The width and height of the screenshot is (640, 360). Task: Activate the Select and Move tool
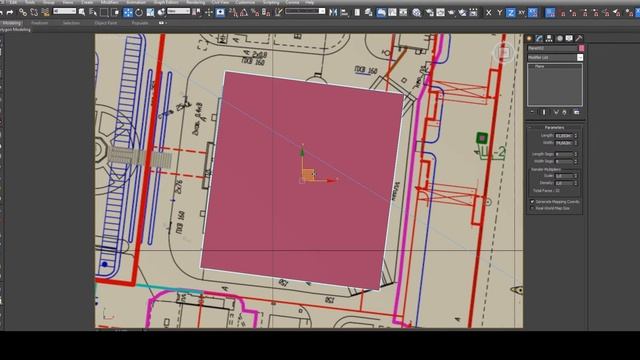pyautogui.click(x=128, y=13)
